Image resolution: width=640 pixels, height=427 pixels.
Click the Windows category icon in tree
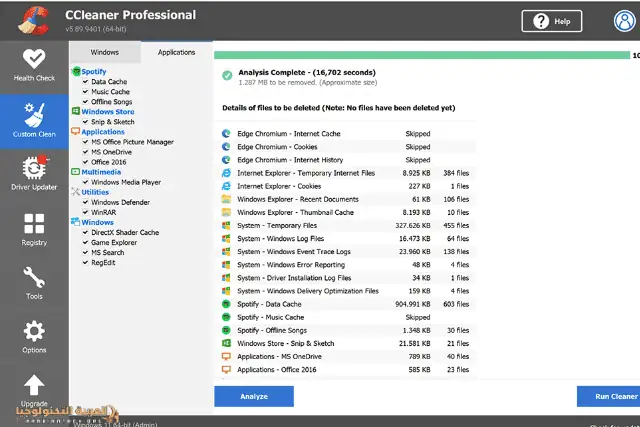76,222
